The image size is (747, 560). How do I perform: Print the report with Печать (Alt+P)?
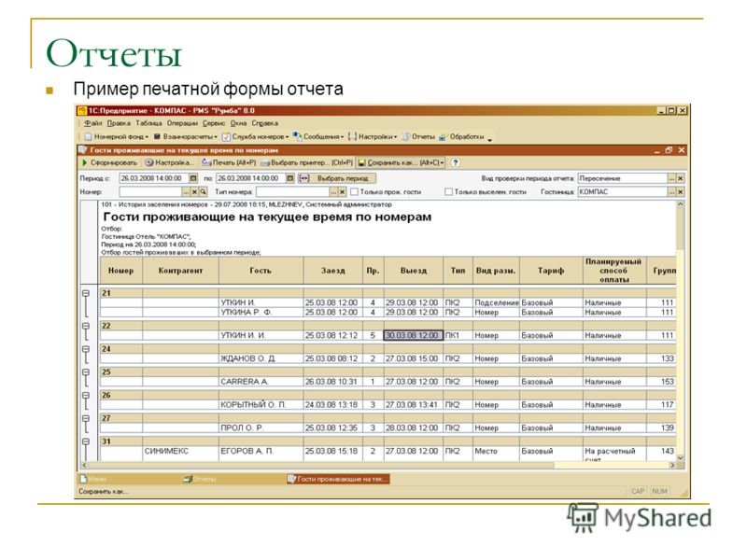229,162
